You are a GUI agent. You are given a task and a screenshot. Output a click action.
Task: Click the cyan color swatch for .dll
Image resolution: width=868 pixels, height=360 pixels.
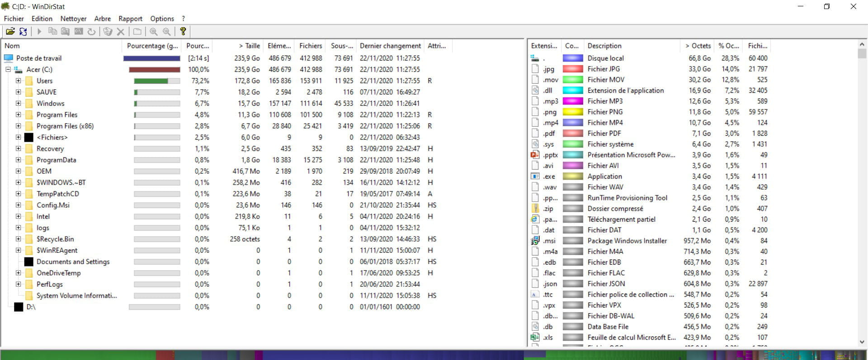click(x=572, y=90)
